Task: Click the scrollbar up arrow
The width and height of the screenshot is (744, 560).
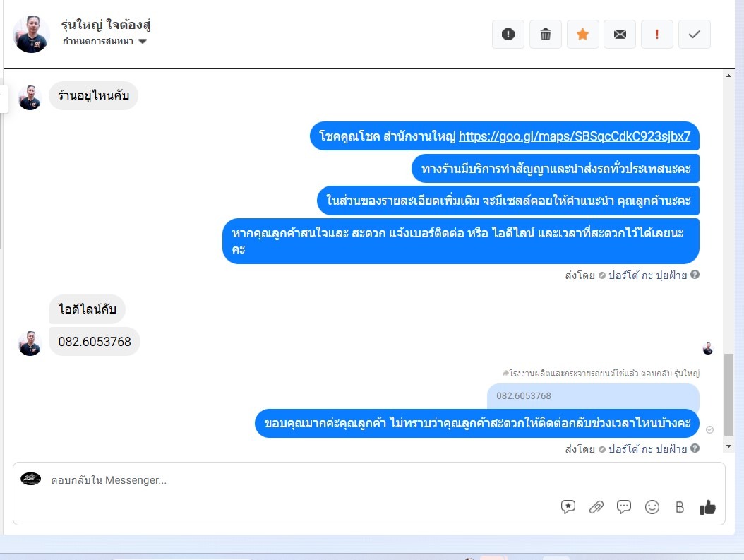Action: coord(728,76)
